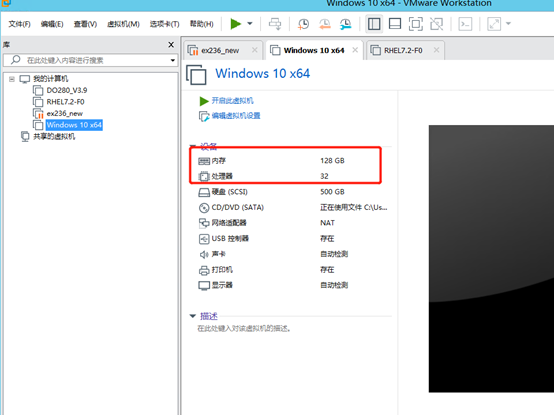Select 我的计算机 in library tree
The image size is (554, 415).
click(51, 78)
